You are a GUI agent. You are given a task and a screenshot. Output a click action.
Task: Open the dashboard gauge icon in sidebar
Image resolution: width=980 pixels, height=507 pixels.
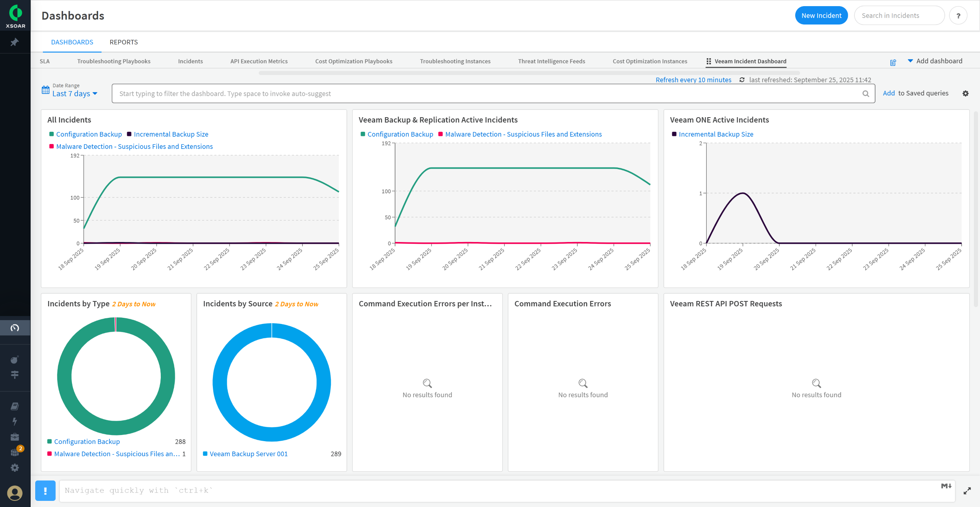[15, 328]
